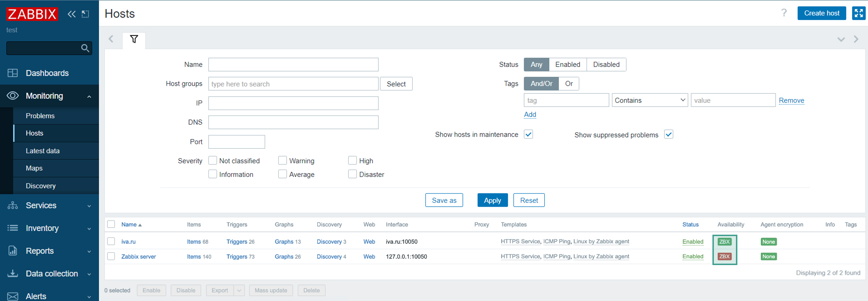This screenshot has height=301, width=868.
Task: Click the Dashboards grid icon
Action: (x=13, y=73)
